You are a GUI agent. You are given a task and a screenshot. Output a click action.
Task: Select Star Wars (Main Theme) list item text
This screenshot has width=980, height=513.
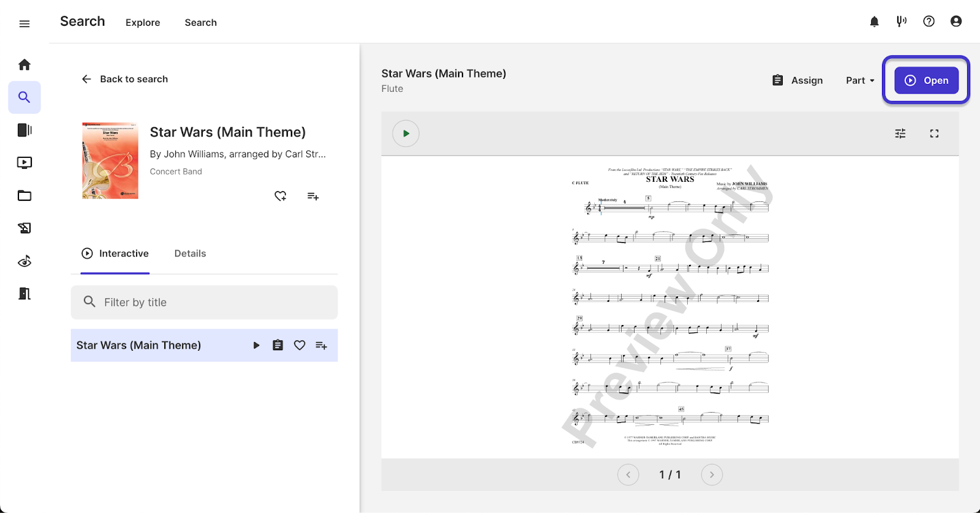[138, 345]
